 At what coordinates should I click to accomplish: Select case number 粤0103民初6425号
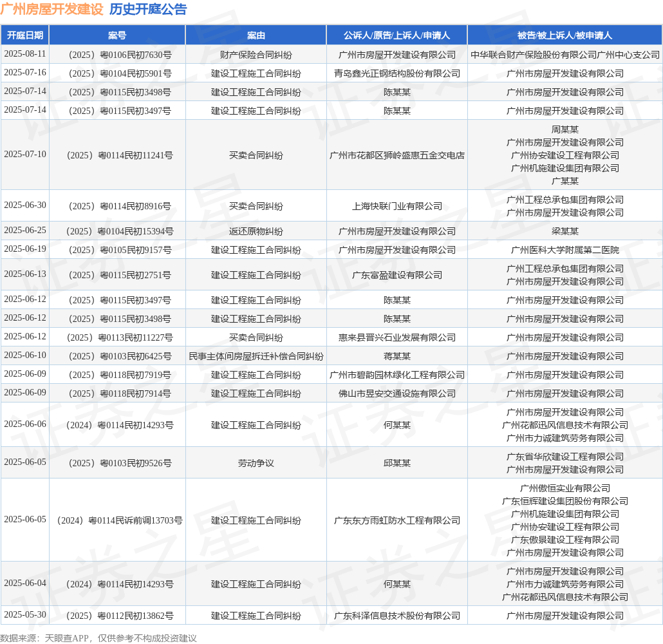(x=120, y=356)
